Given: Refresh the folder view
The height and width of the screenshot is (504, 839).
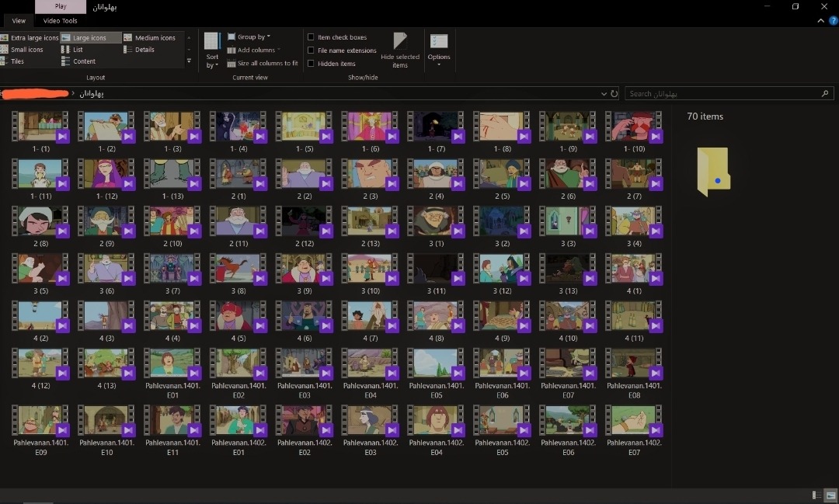Looking at the screenshot, I should click(x=614, y=94).
